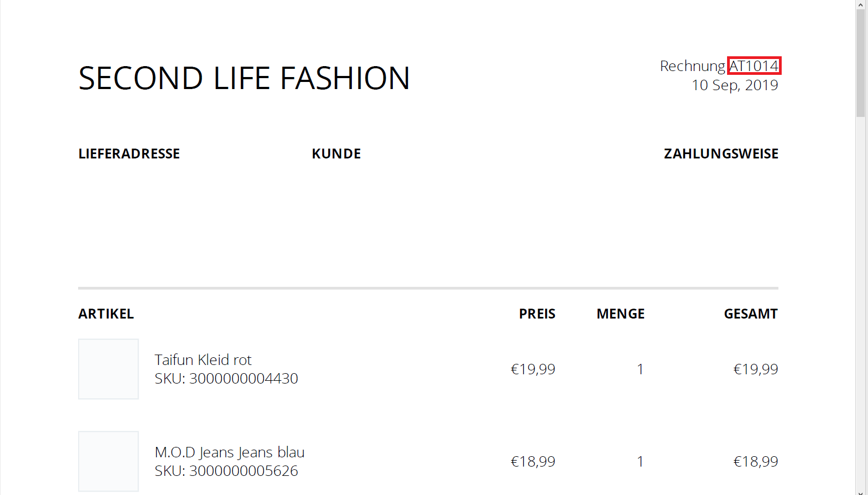
Task: Click the MENGE column header
Action: click(621, 314)
